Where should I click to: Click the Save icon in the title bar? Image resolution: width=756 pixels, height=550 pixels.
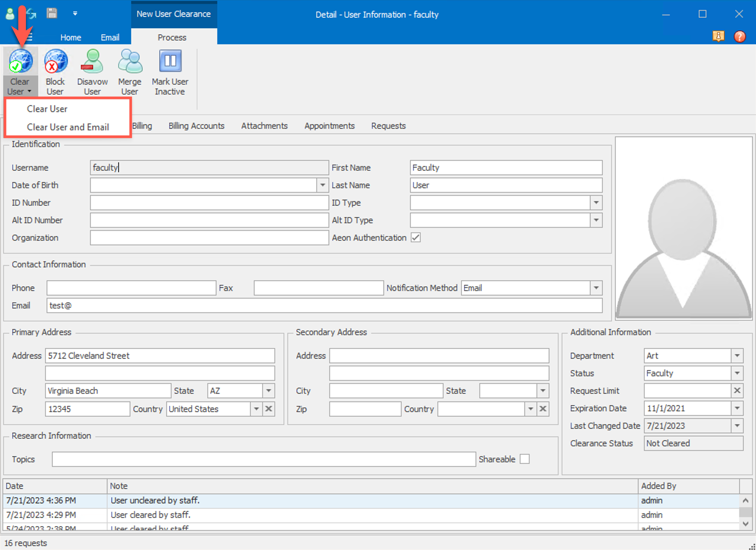[52, 13]
